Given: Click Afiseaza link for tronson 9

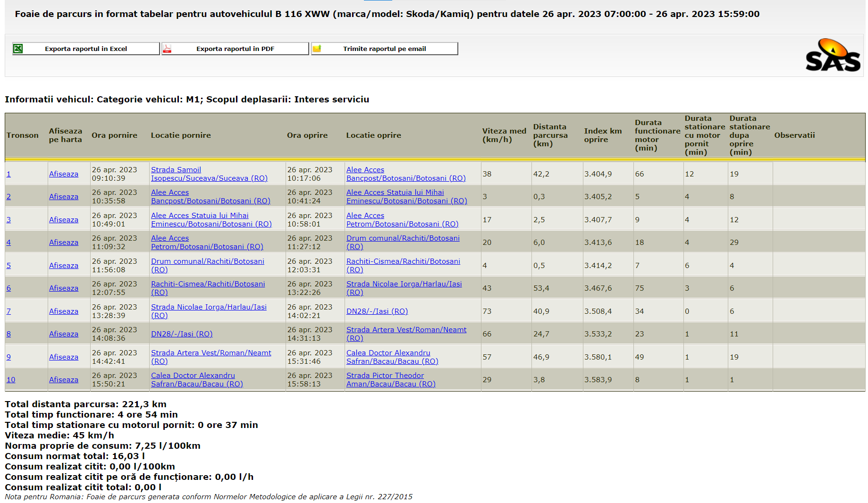Looking at the screenshot, I should [64, 357].
